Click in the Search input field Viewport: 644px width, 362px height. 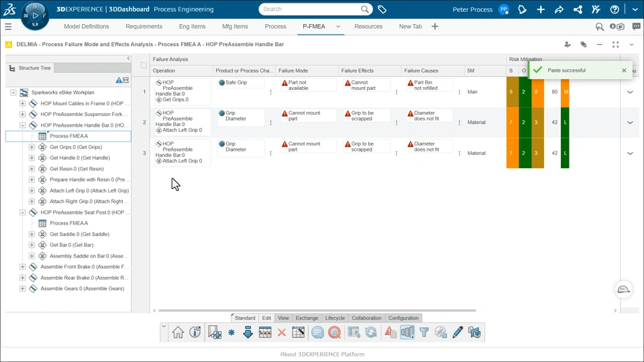[x=310, y=9]
